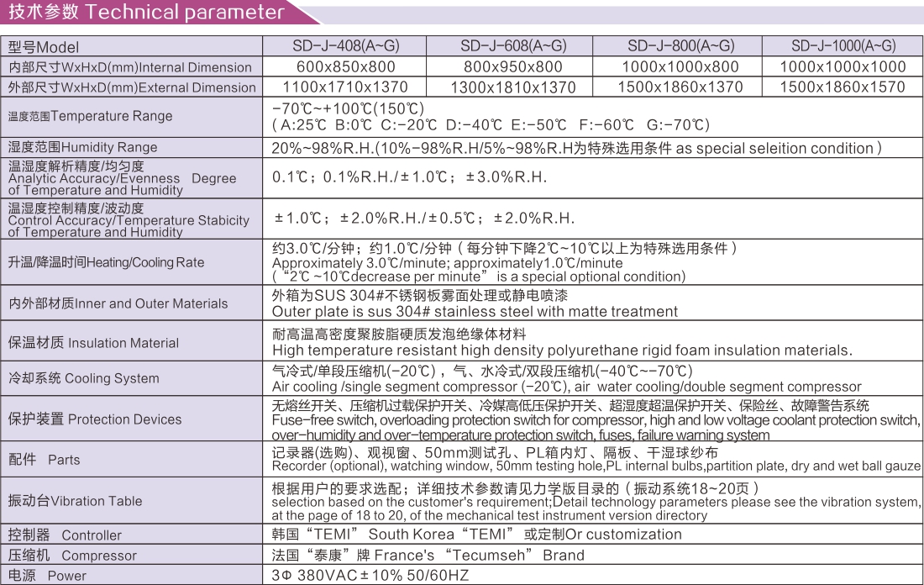Click the SD-J-1000(A~G) model header
924x585 pixels.
click(843, 46)
